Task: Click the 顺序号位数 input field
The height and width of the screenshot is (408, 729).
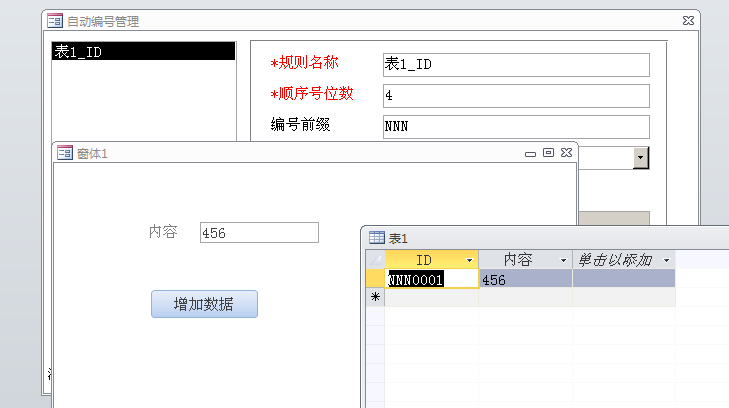Action: [x=516, y=96]
